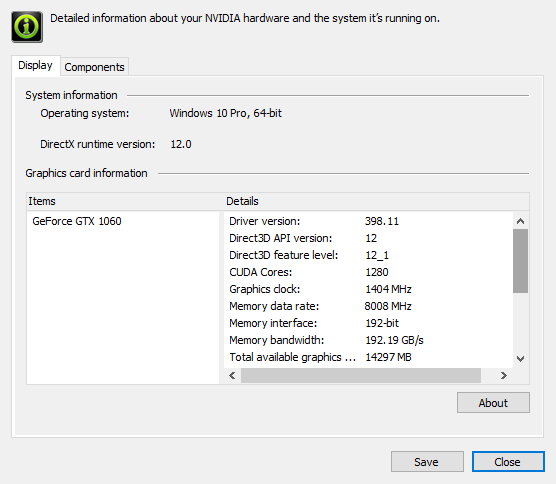This screenshot has height=484, width=556.
Task: Click the About button
Action: pos(493,402)
